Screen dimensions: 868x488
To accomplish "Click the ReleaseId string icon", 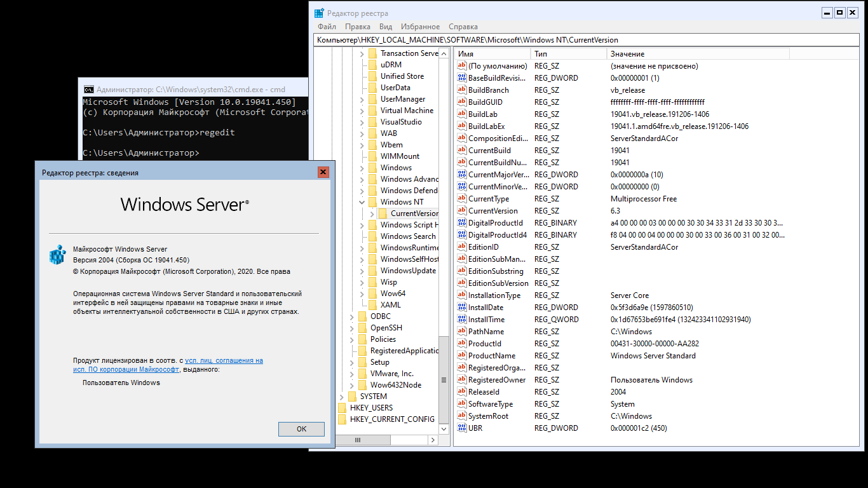I will point(462,392).
